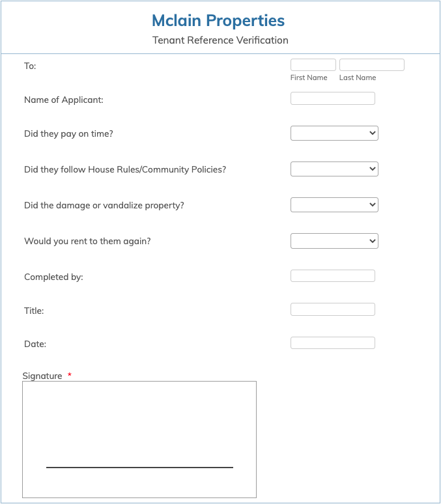The width and height of the screenshot is (441, 504).
Task: Open the 'Would you rent to them again?' dropdown
Action: pos(334,241)
